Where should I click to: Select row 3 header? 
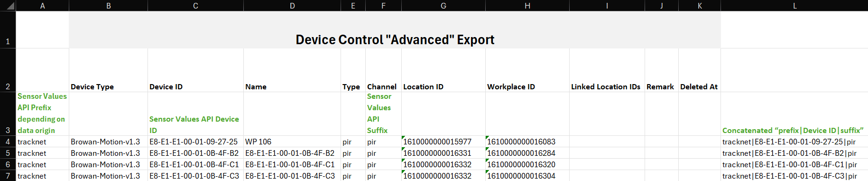8,114
